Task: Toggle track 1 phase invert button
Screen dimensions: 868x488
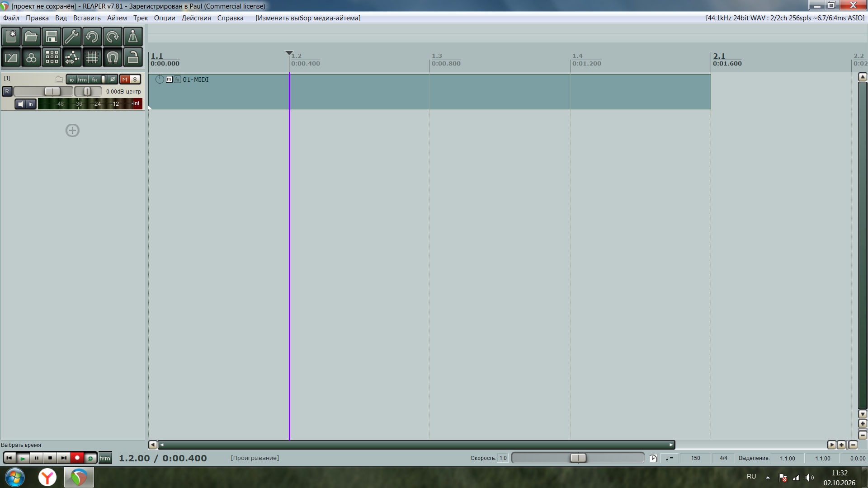Action: pyautogui.click(x=113, y=80)
